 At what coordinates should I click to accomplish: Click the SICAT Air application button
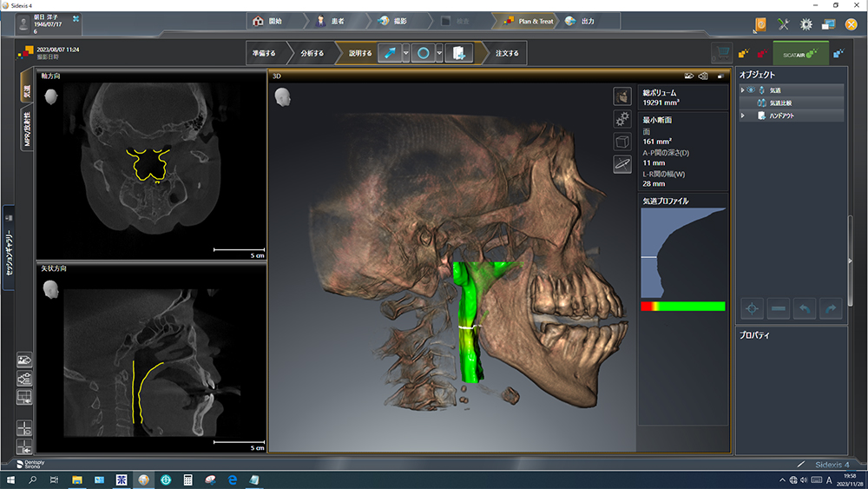(x=799, y=53)
